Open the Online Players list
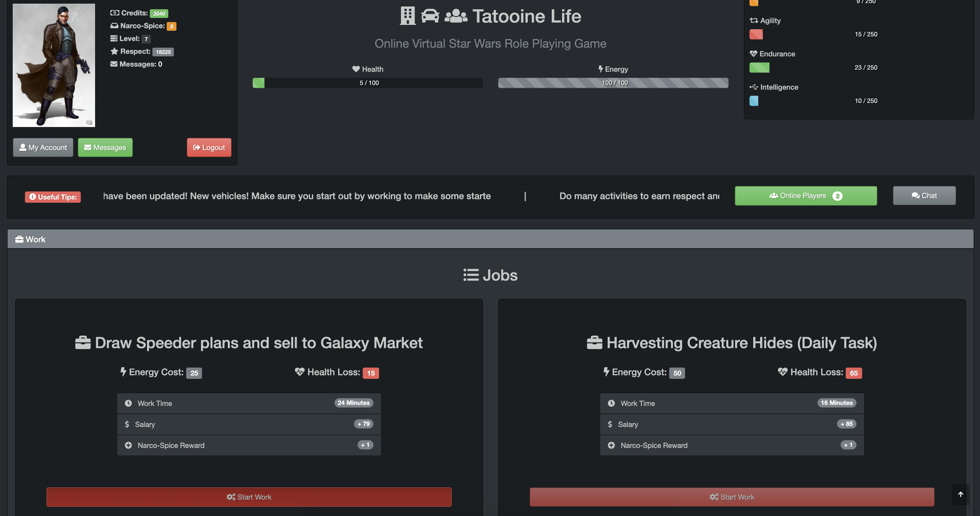The height and width of the screenshot is (516, 980). pos(806,196)
